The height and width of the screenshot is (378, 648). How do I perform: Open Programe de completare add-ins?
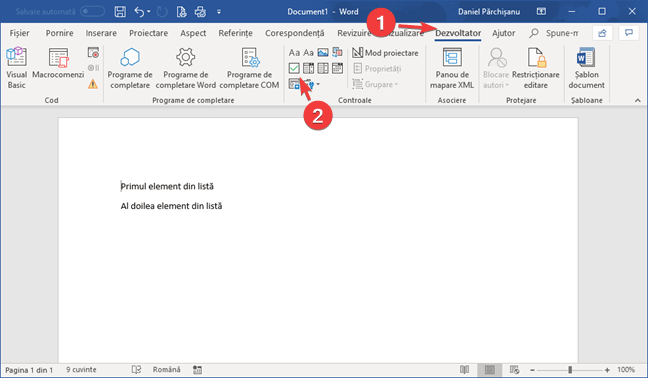pyautogui.click(x=130, y=68)
